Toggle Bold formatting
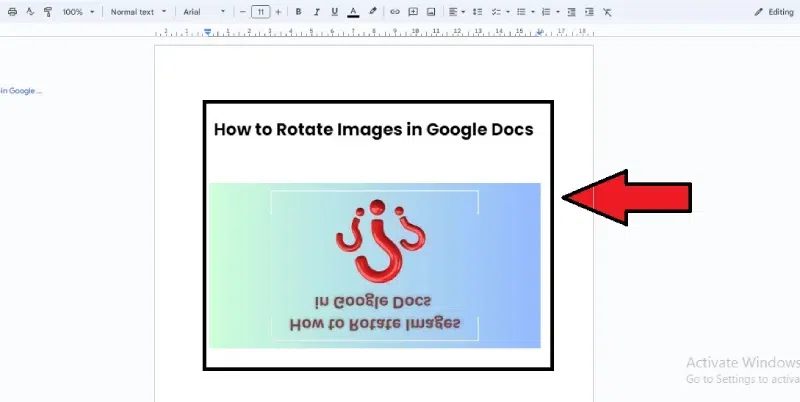The width and height of the screenshot is (800, 402). pos(298,12)
